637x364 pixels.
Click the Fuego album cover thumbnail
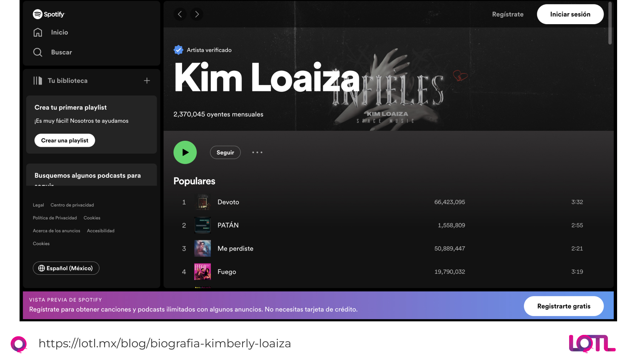[202, 272]
